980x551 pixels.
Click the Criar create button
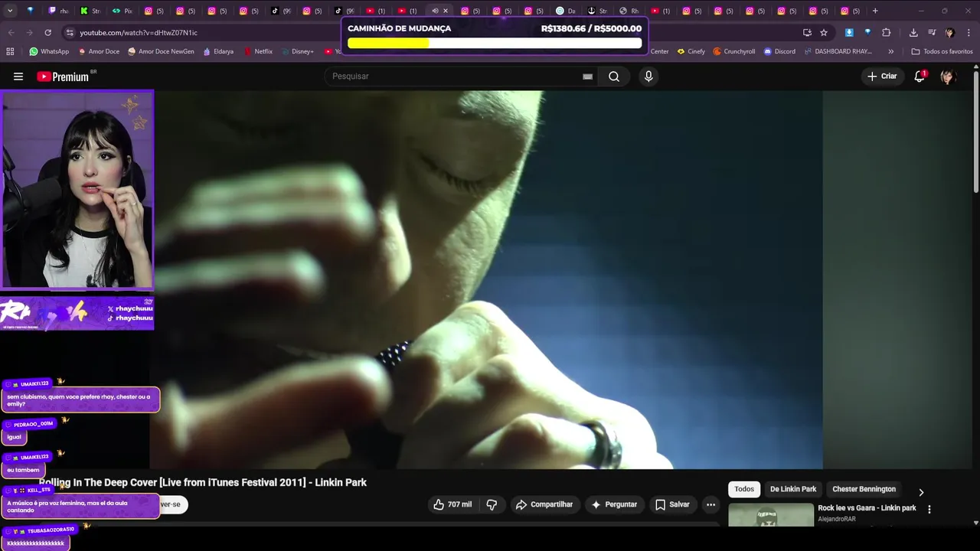882,77
